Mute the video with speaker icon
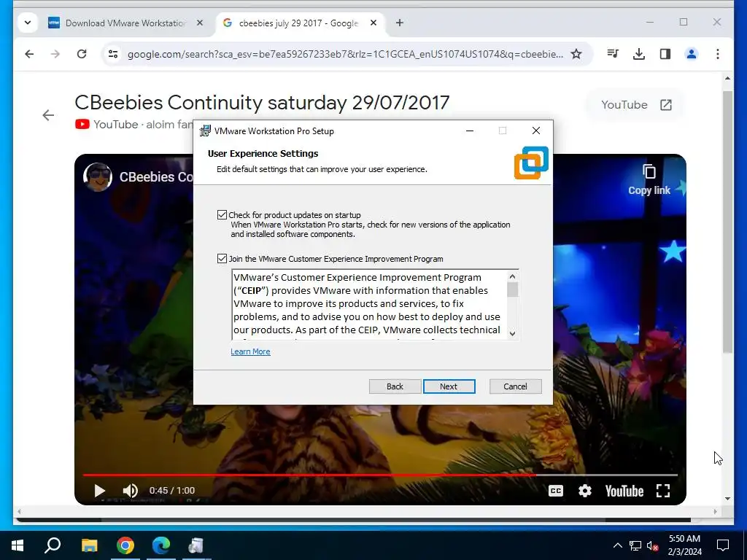 pos(130,491)
